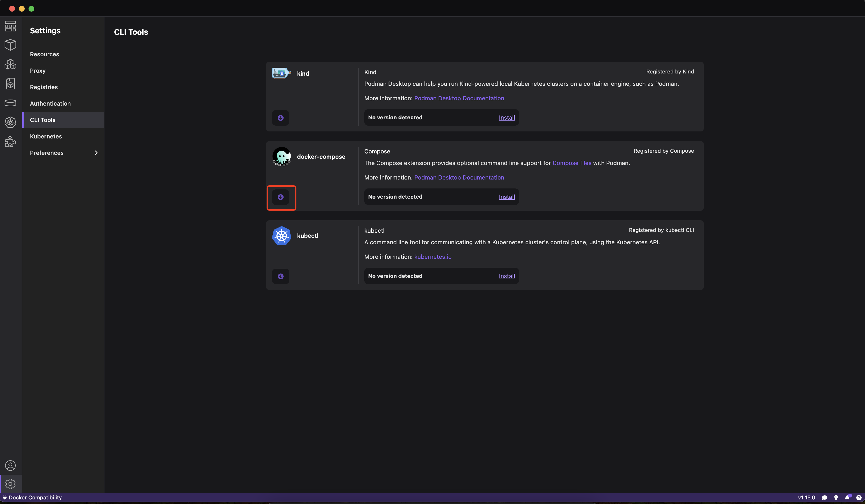This screenshot has height=504, width=865.
Task: Open the Accounts avatar icon
Action: coord(10,466)
